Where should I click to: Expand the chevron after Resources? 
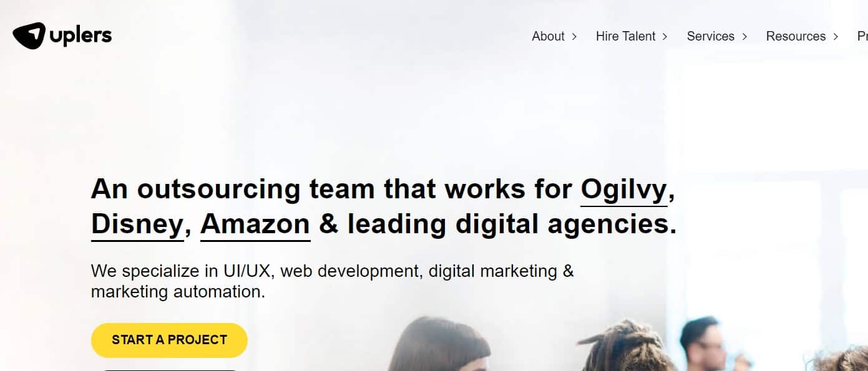(x=836, y=37)
